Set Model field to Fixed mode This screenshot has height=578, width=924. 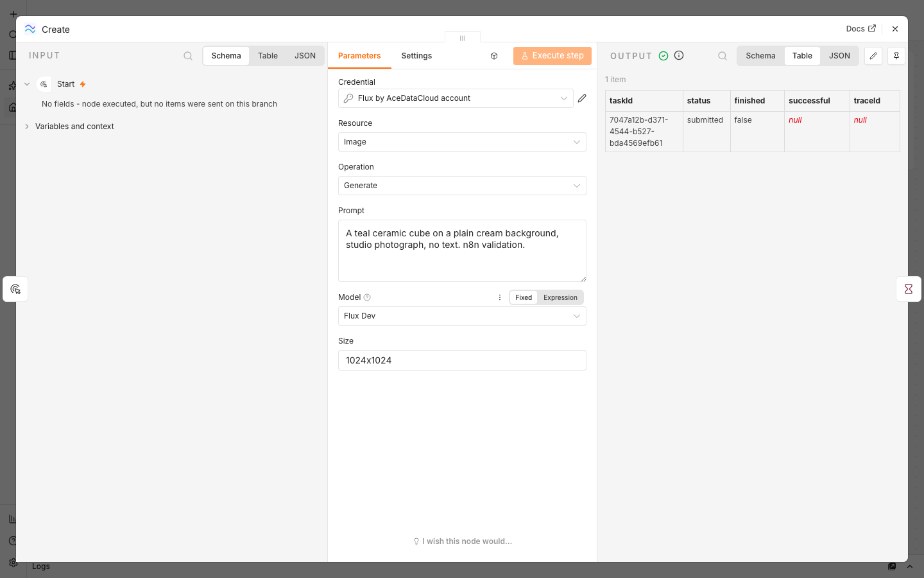(x=524, y=297)
